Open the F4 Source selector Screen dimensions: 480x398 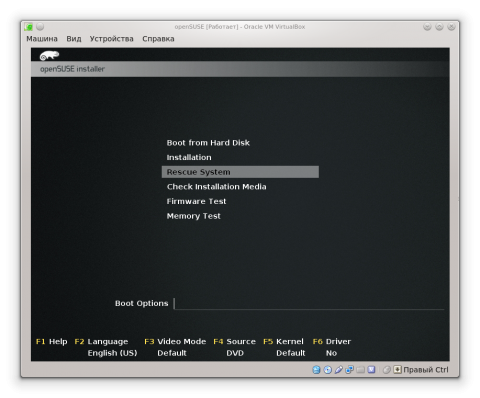[x=235, y=342]
